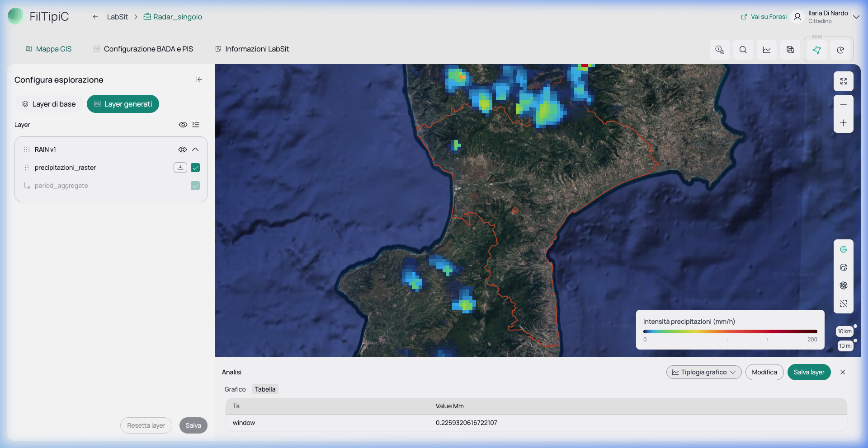Collapse the Configura esplorazione side panel

pyautogui.click(x=199, y=79)
